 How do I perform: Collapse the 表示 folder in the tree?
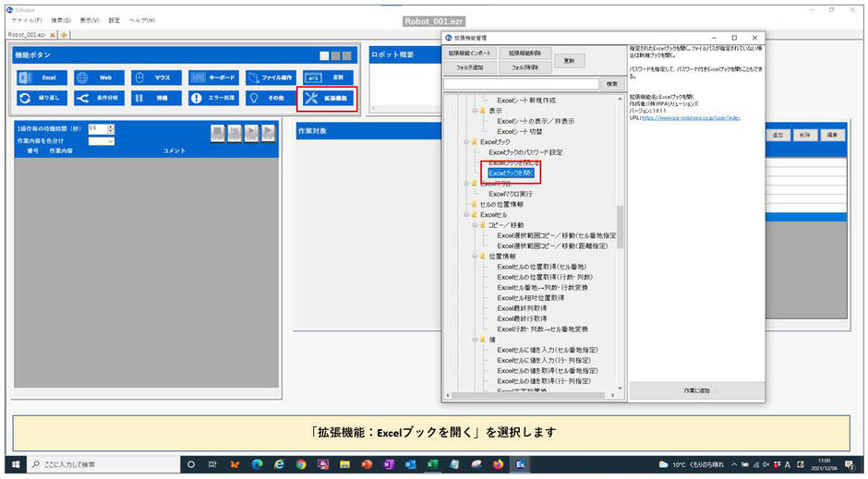[475, 111]
